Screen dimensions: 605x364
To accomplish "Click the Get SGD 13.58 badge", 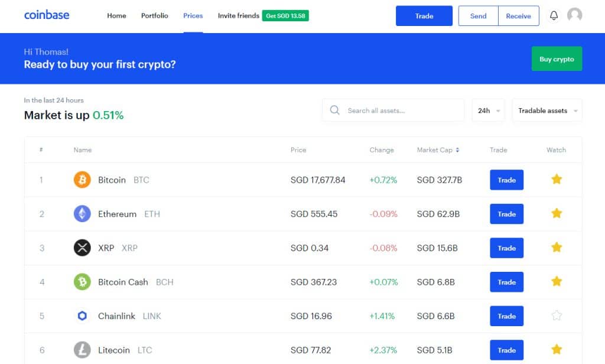I will (285, 16).
